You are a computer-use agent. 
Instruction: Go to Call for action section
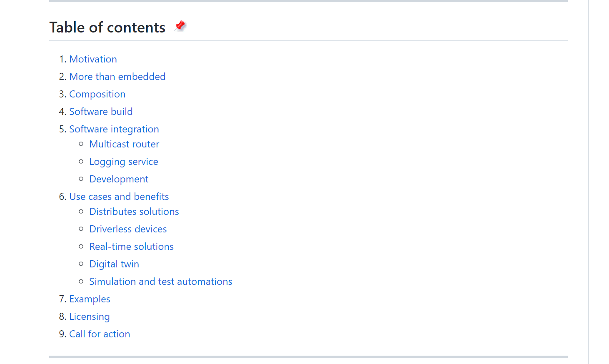pos(100,334)
